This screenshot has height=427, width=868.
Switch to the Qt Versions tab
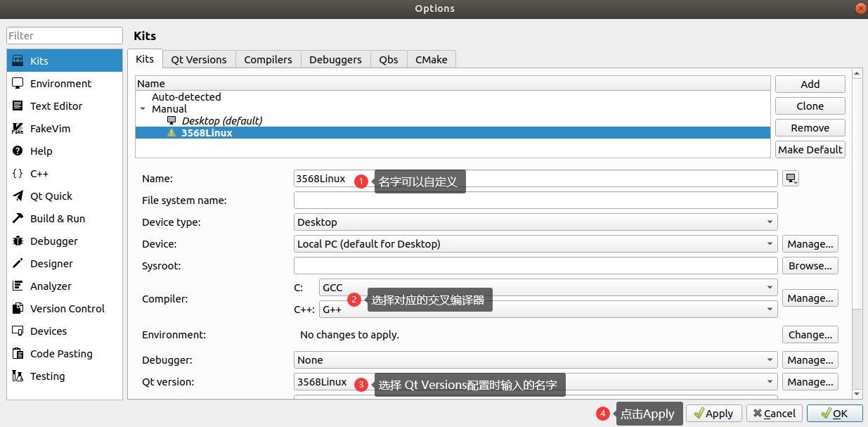pyautogui.click(x=199, y=60)
